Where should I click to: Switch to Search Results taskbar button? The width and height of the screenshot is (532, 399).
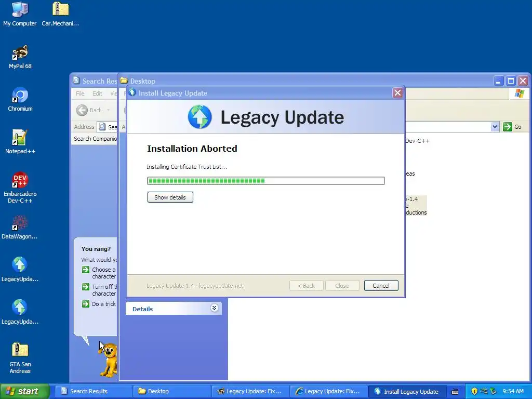(94, 391)
